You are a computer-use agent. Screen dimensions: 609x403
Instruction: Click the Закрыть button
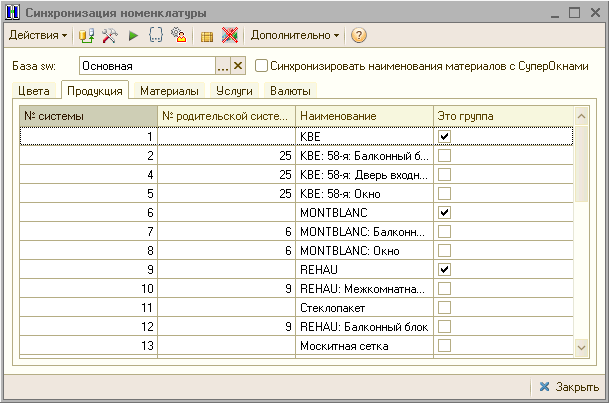(x=569, y=387)
